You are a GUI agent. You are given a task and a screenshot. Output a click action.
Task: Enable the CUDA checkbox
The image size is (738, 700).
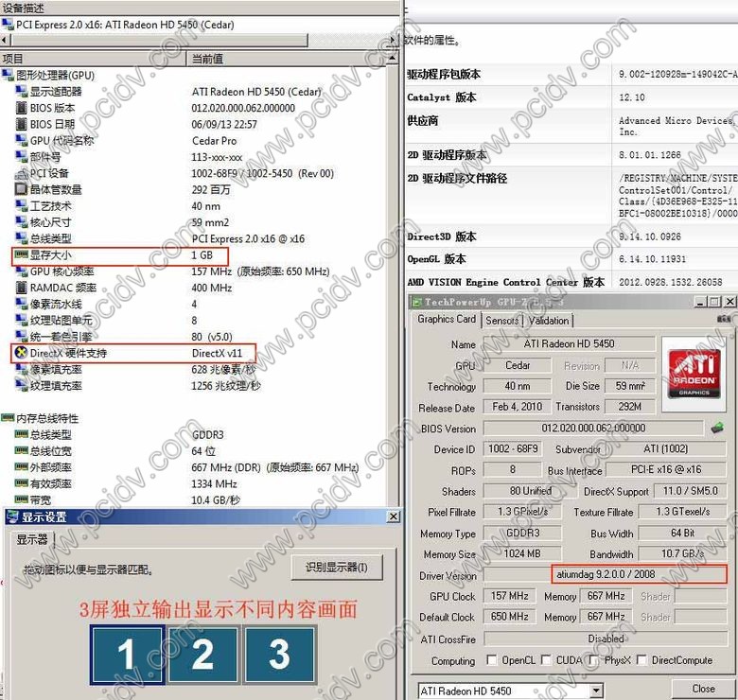(547, 660)
